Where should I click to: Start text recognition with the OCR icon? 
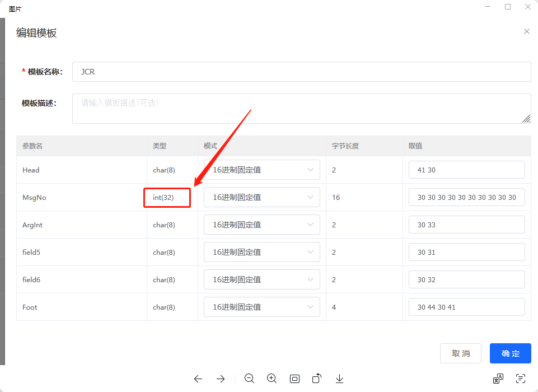[521, 379]
